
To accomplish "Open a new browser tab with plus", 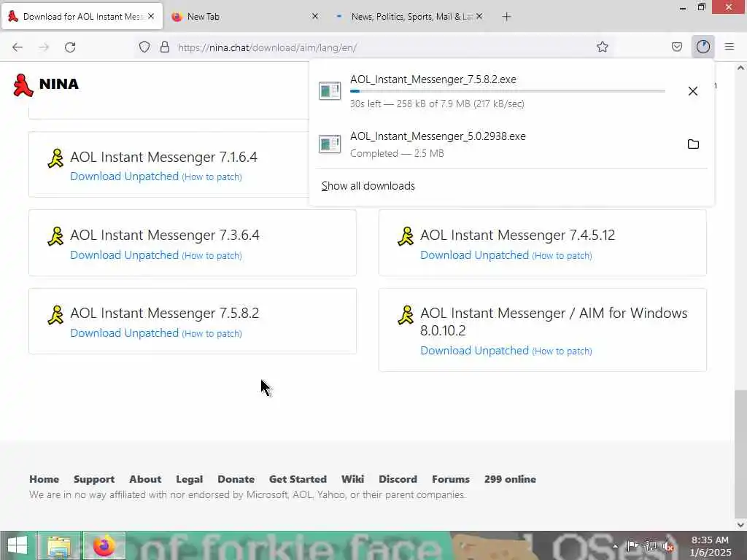I will (x=506, y=17).
